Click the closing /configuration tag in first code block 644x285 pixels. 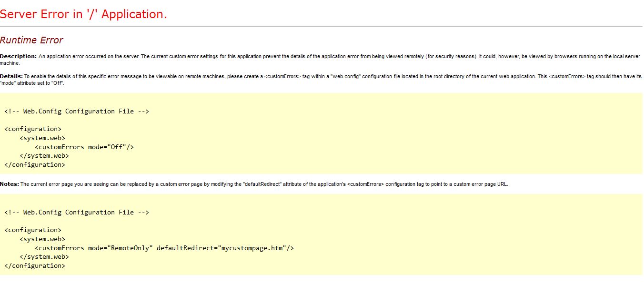35,164
